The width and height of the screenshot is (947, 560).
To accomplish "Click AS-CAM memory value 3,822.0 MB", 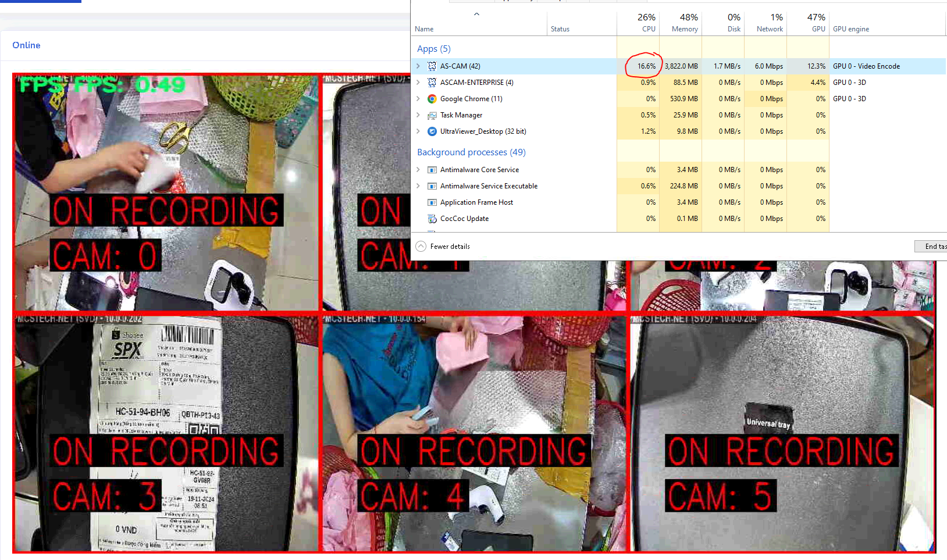I will tap(681, 66).
